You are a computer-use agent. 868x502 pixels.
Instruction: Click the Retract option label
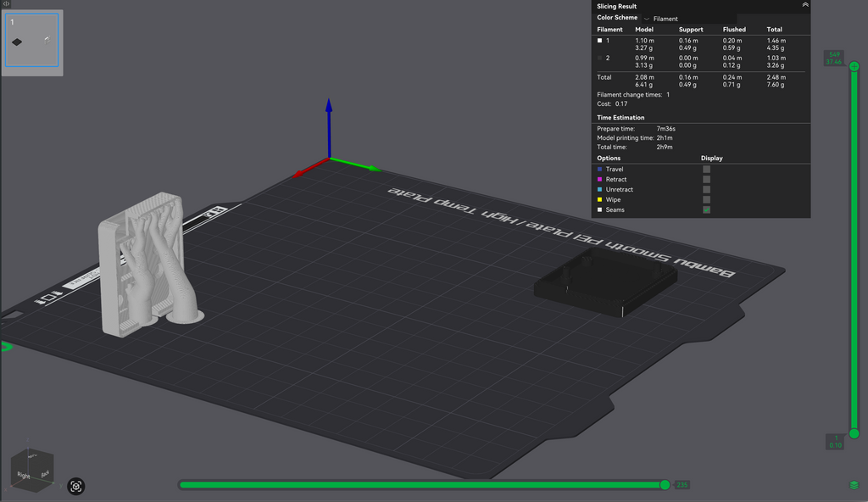pyautogui.click(x=616, y=179)
